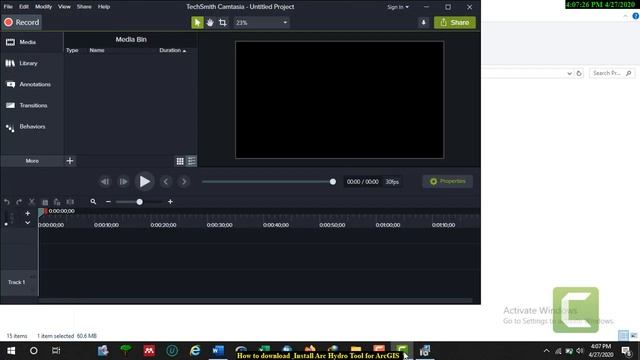
Task: Switch Media Bin to thumbnail grid view
Action: point(180,161)
